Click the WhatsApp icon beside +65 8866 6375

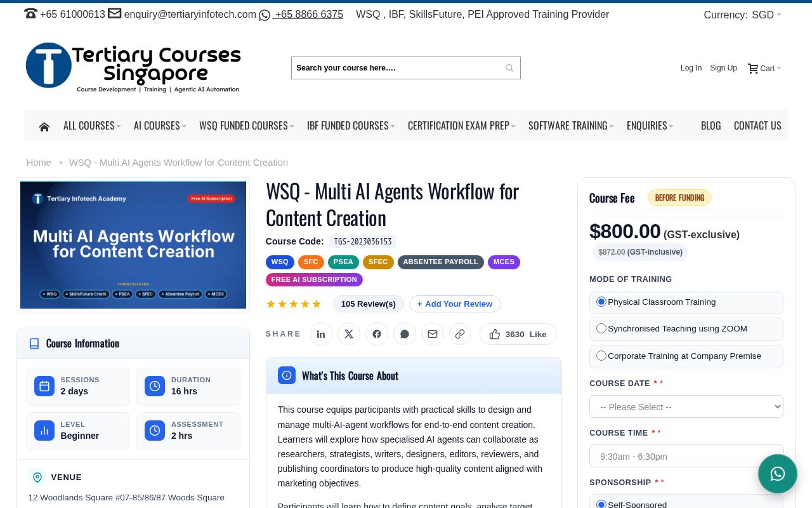click(x=265, y=15)
